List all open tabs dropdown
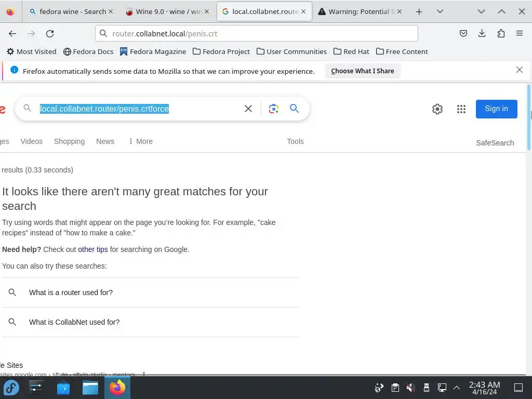This screenshot has width=532, height=399. coord(440,11)
